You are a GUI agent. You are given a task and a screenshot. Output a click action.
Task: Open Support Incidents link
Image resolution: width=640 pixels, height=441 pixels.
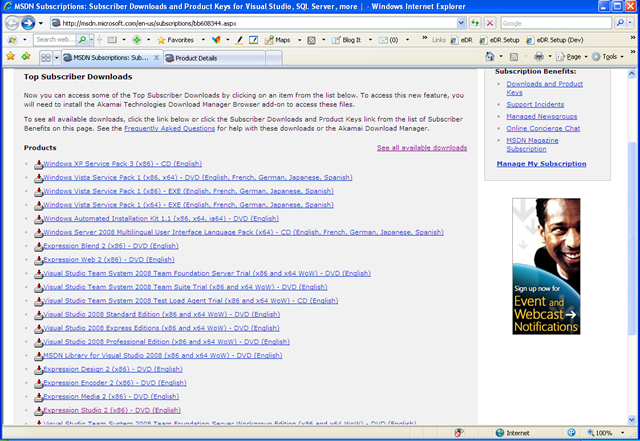tap(535, 105)
